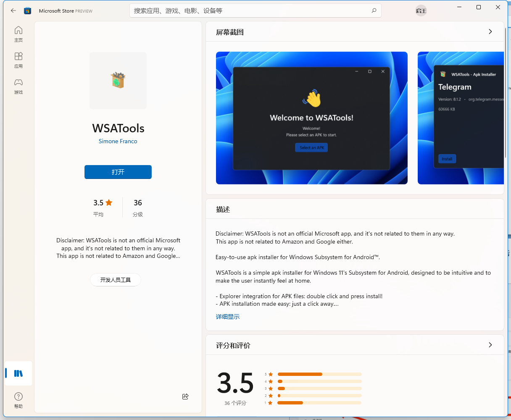511x420 pixels.
Task: Click the search box for apps and games
Action: [x=255, y=11]
